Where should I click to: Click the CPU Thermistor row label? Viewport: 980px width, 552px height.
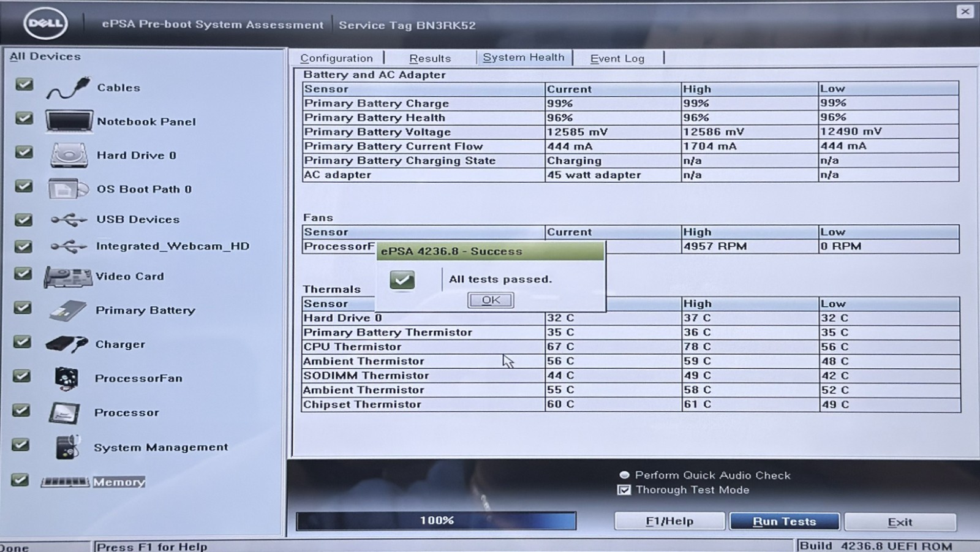352,347
